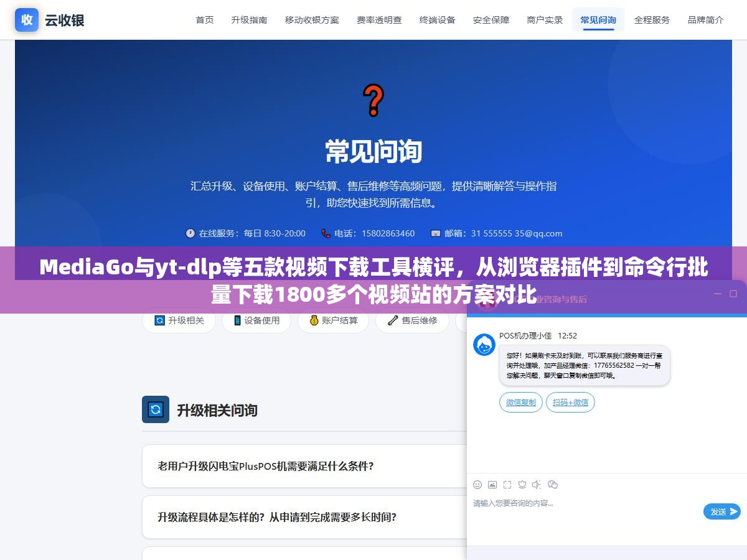
Task: Open 全程服务 navigation item
Action: point(652,20)
